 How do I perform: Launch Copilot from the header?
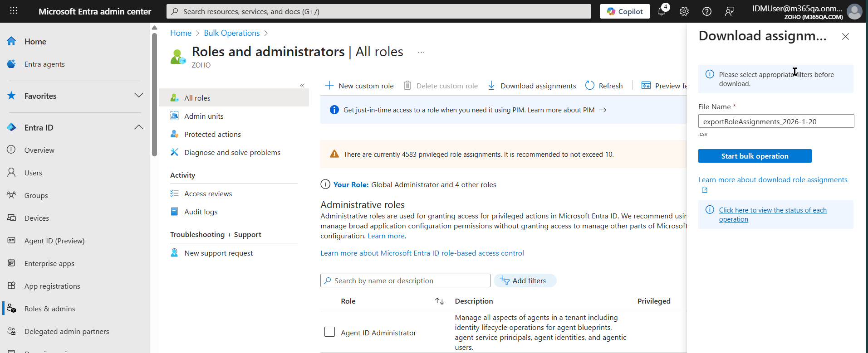[x=625, y=11]
